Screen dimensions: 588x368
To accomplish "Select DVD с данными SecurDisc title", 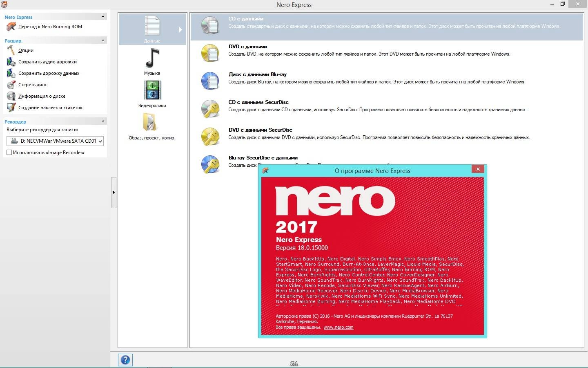I will (260, 130).
